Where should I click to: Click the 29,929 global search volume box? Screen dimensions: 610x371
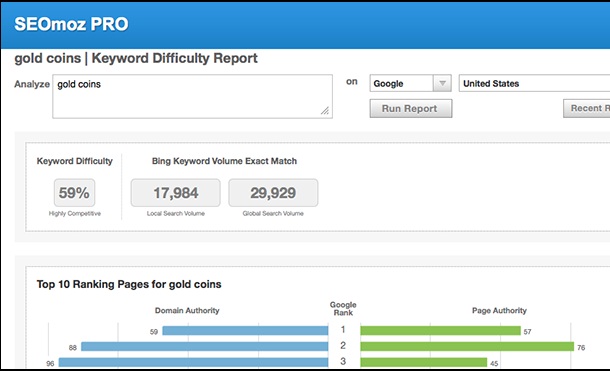[x=273, y=193]
